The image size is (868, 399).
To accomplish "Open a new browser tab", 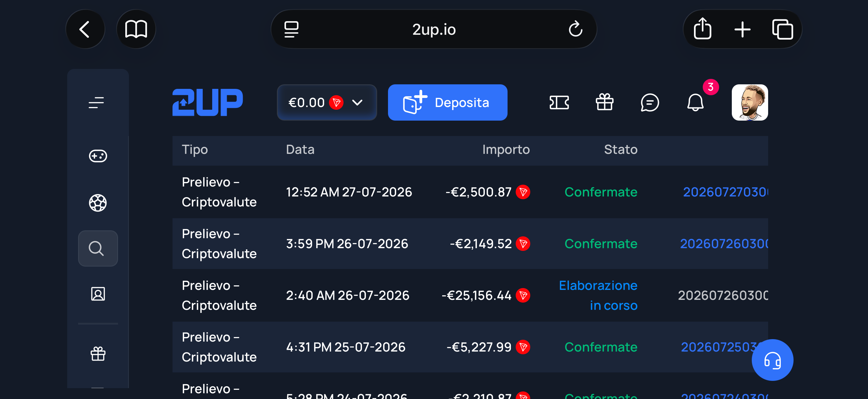I will click(742, 29).
